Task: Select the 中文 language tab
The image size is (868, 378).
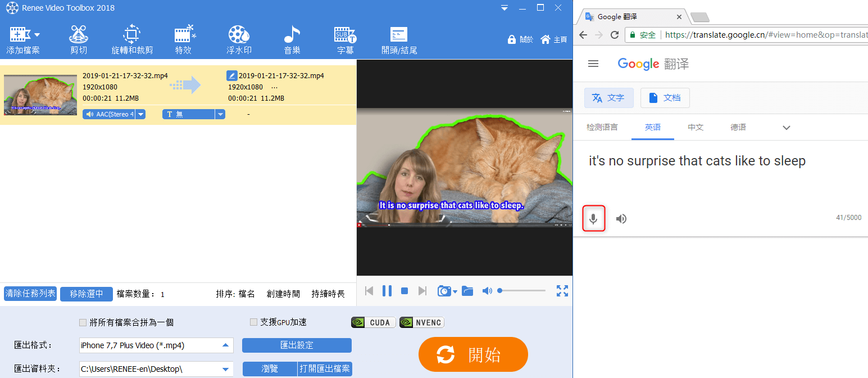Action: pos(696,128)
